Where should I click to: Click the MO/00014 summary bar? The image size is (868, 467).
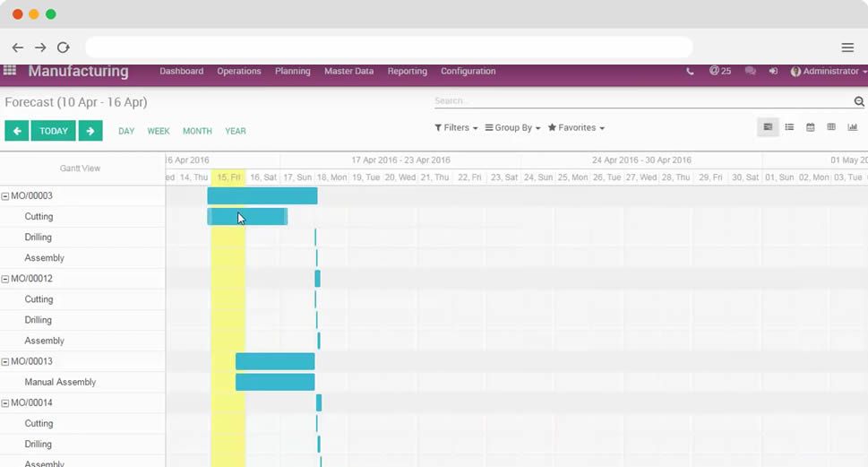coord(319,402)
